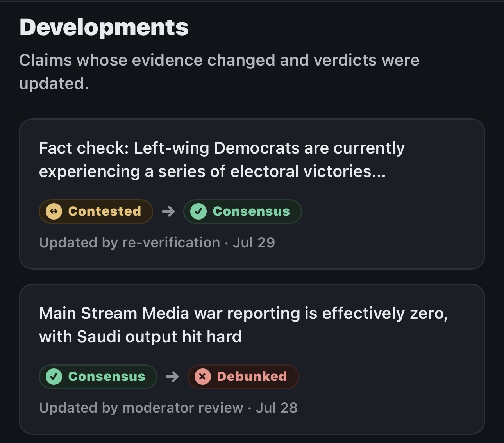This screenshot has width=504, height=443.
Task: Click empty area right of the first card's Consensus badge
Action: point(391,211)
